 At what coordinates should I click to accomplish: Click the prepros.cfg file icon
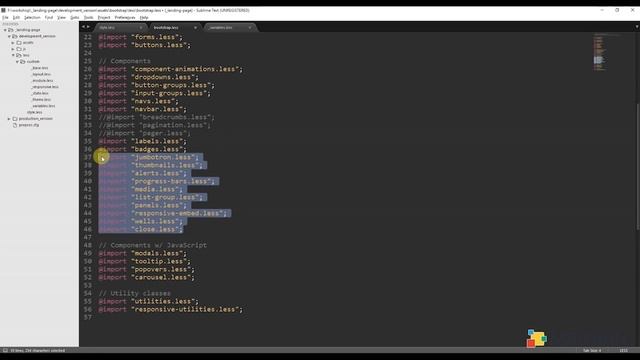click(15, 125)
